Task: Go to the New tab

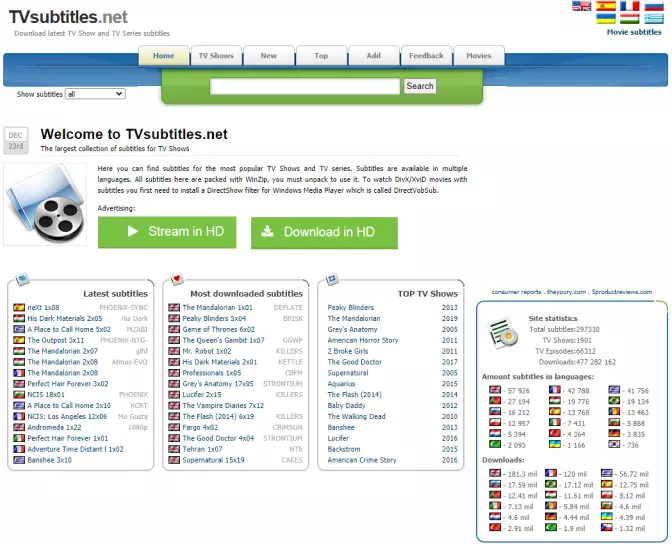Action: pyautogui.click(x=269, y=56)
